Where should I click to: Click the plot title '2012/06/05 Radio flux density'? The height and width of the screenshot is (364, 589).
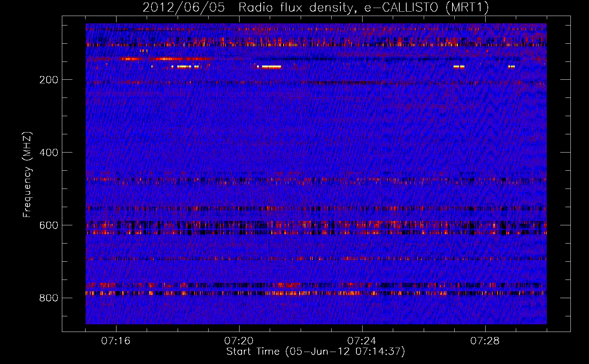[x=316, y=8]
